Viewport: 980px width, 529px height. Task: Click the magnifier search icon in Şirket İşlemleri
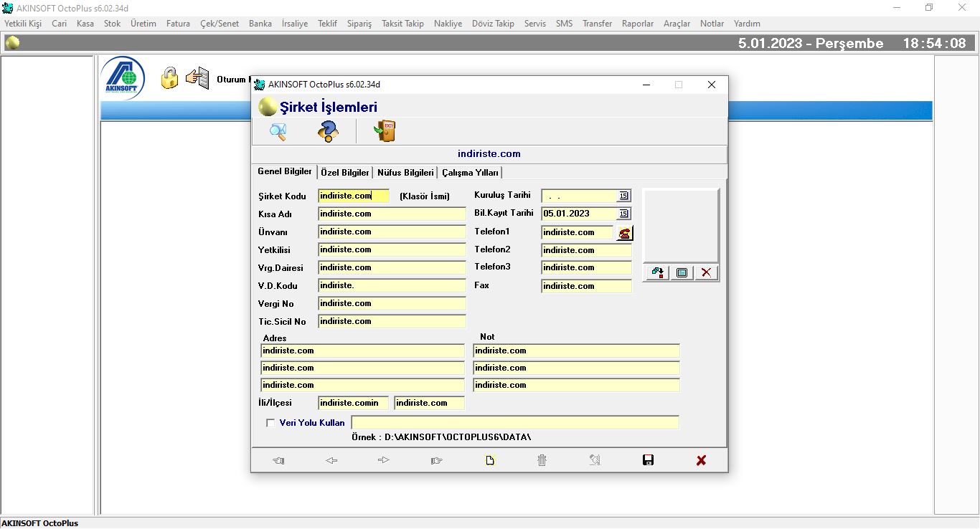[278, 131]
